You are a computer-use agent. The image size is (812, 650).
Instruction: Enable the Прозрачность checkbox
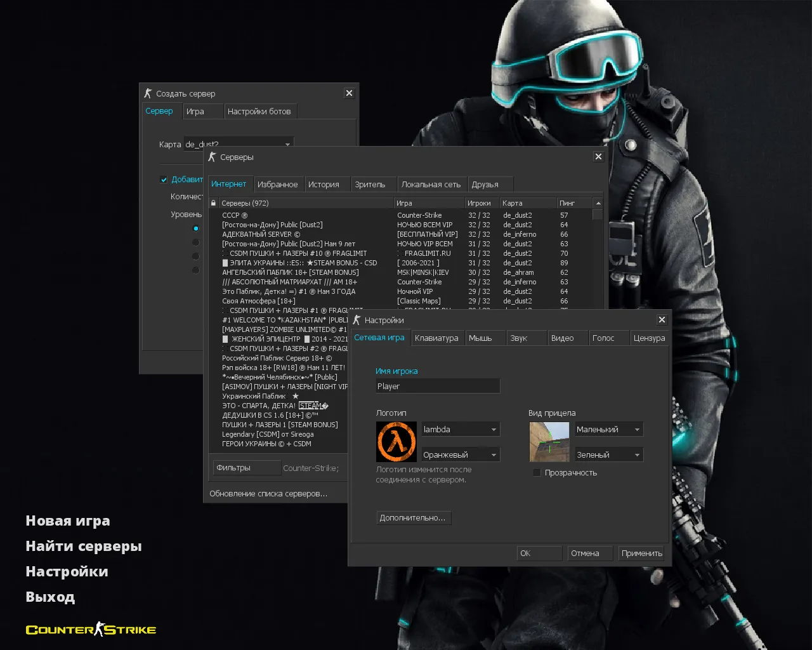537,472
